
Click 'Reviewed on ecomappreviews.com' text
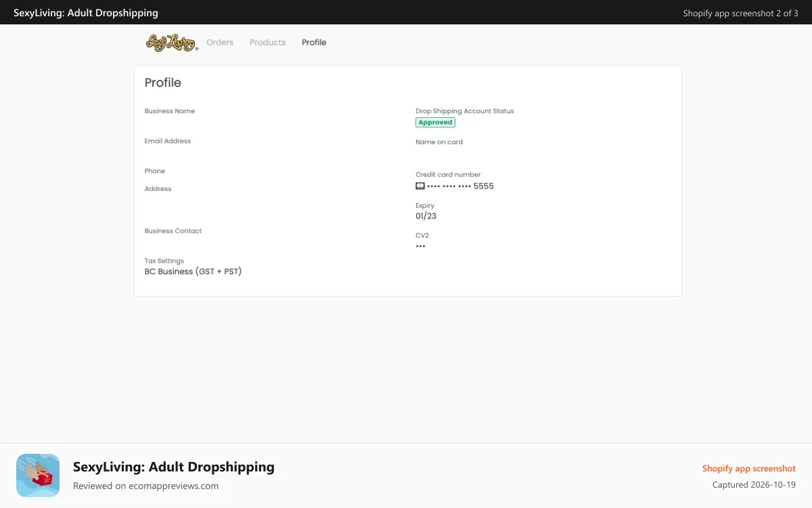(145, 486)
